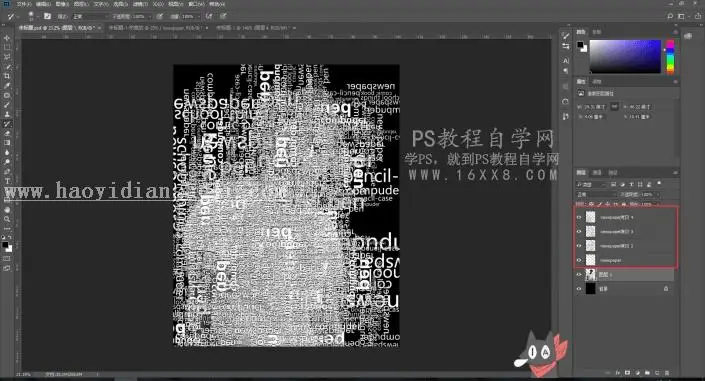
Task: Select the Zoom tool
Action: tap(7, 219)
